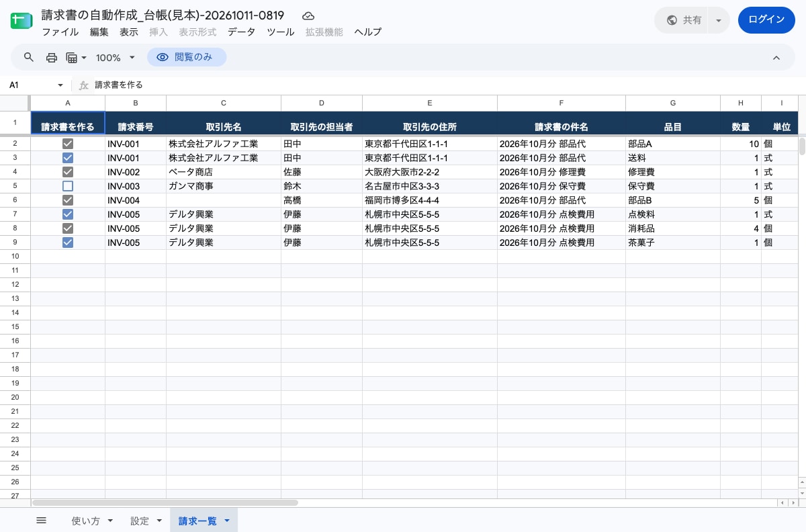
Task: Open the 編集 menu
Action: tap(99, 32)
